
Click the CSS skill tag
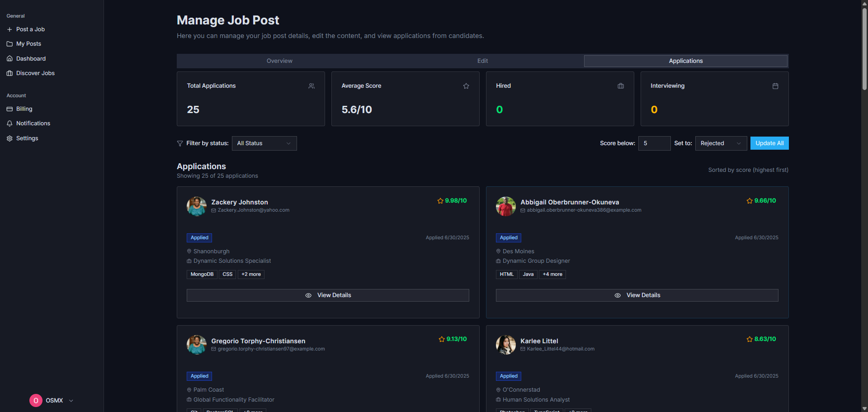[x=227, y=275]
